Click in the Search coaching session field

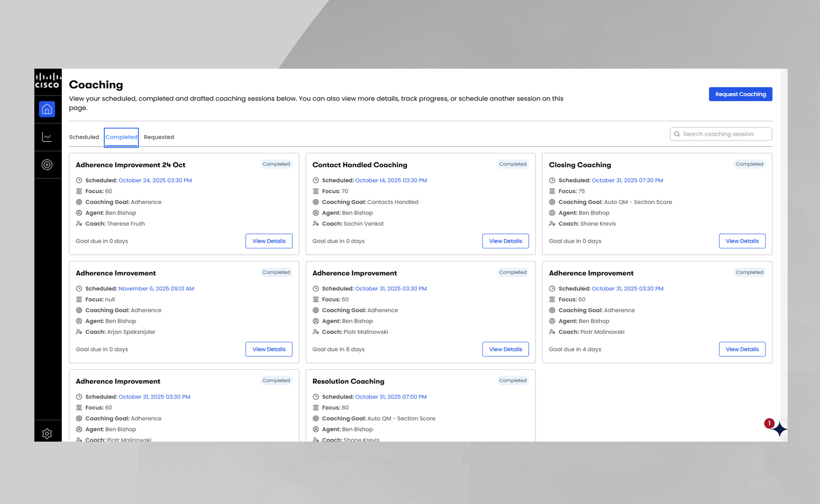[x=723, y=134]
